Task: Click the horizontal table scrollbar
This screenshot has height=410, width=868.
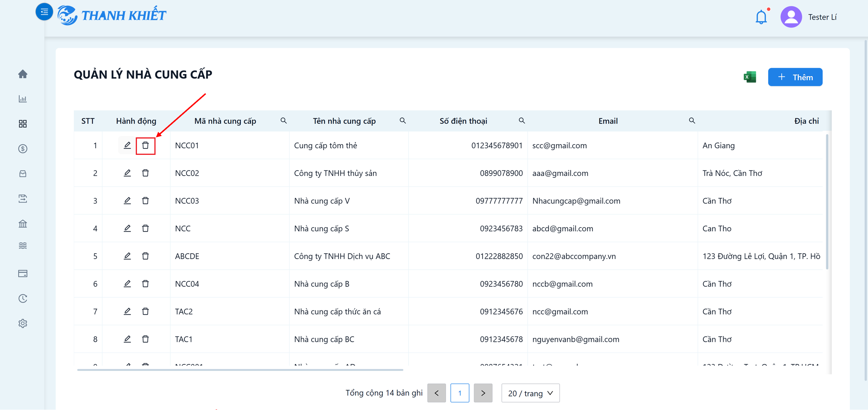Action: pos(240,370)
